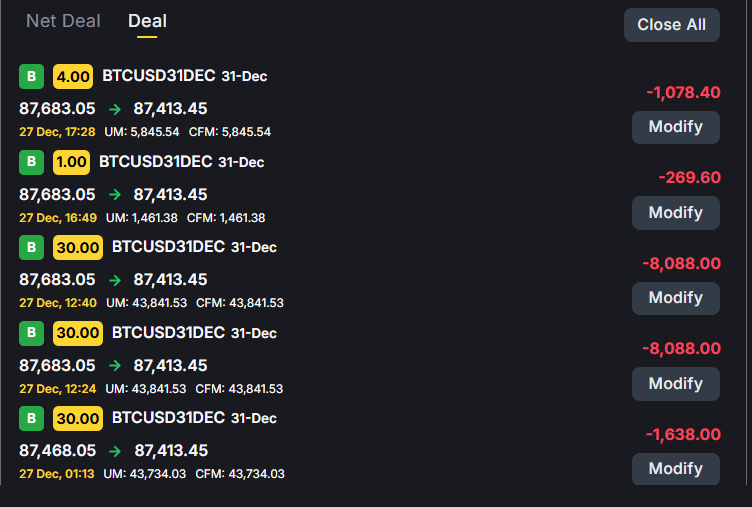
Task: Click the B icon of the 12:40 deal
Action: coord(31,247)
